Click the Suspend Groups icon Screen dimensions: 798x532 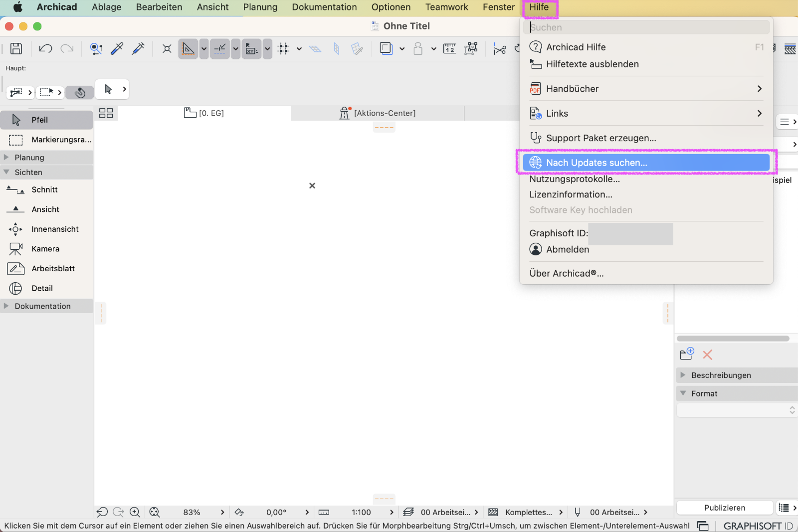[167, 48]
